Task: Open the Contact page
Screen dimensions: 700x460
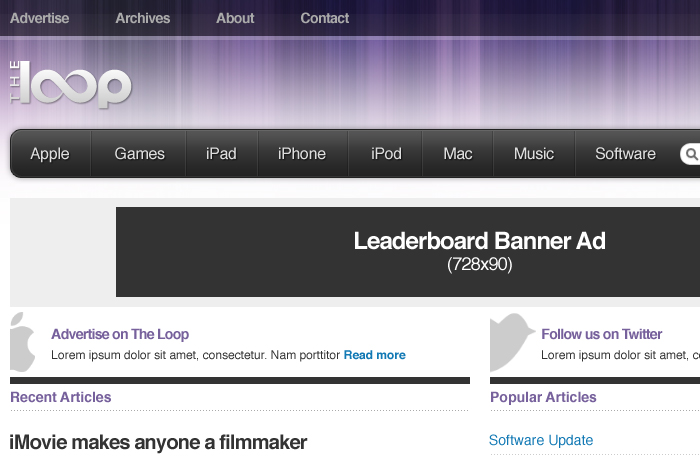Action: coord(325,18)
